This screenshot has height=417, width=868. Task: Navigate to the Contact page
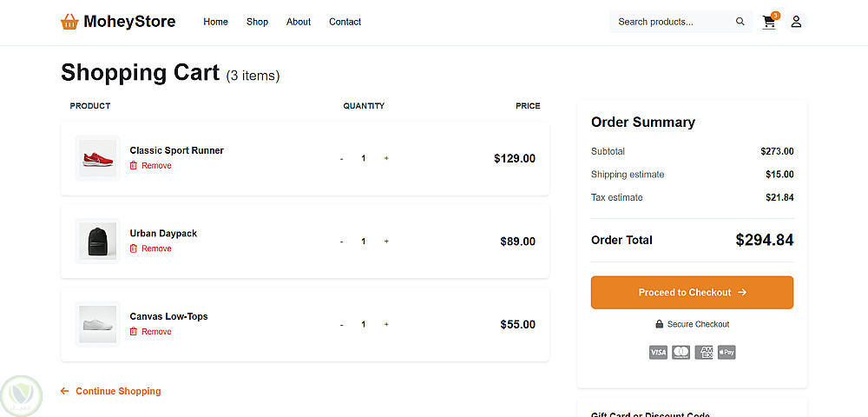pyautogui.click(x=345, y=22)
